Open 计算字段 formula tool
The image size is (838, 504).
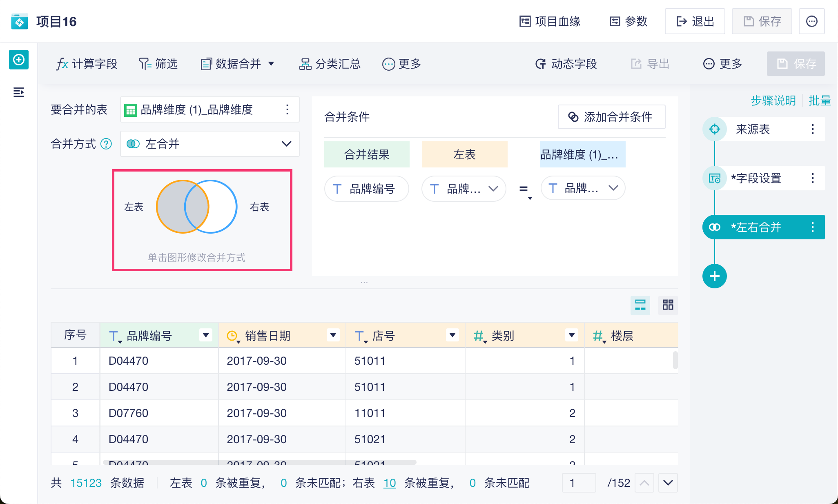87,64
